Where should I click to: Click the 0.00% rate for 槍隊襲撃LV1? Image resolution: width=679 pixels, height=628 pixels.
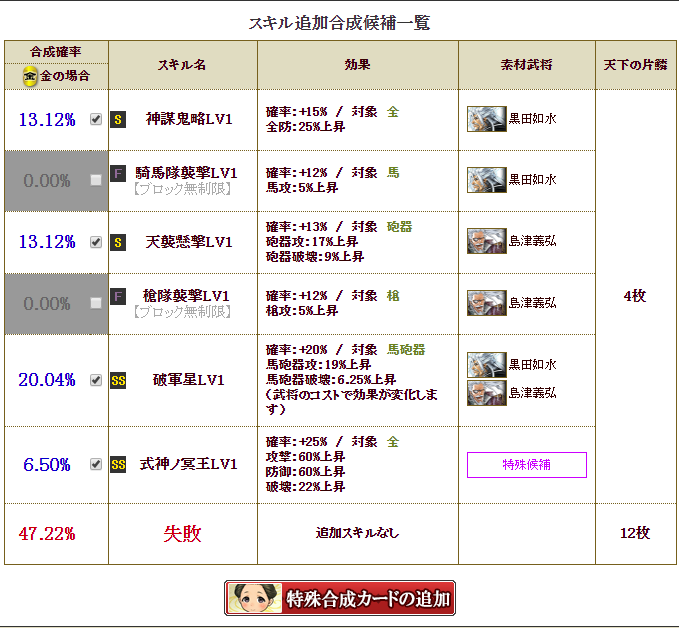click(x=47, y=304)
